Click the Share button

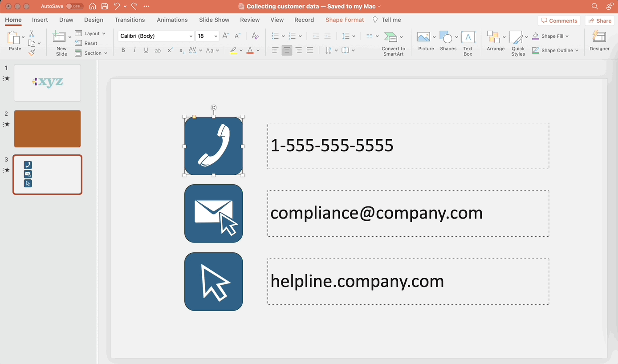(600, 20)
